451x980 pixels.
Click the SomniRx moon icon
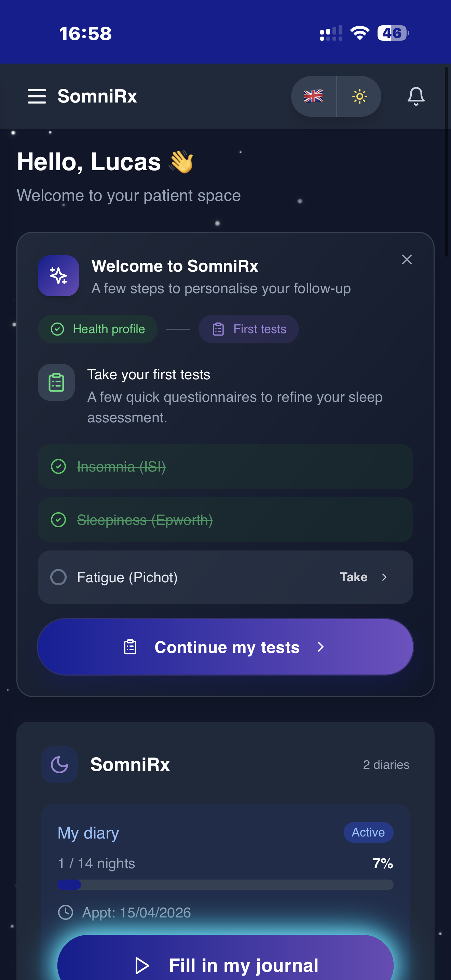[x=59, y=765]
